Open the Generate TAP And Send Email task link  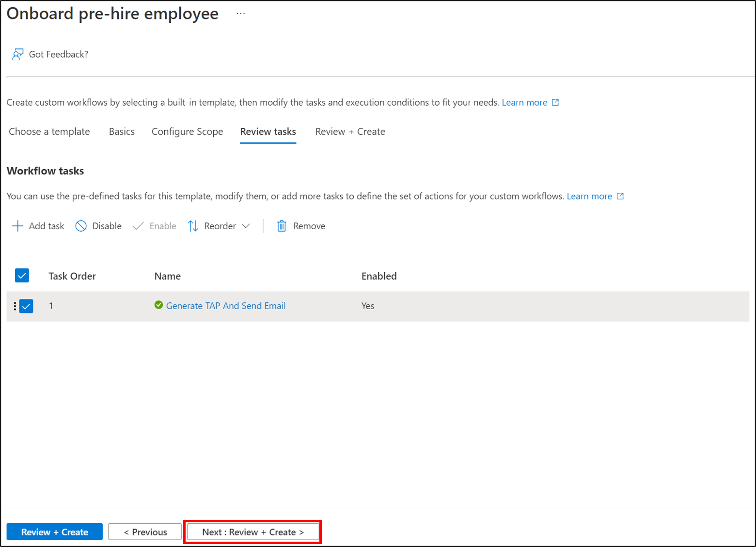[226, 306]
